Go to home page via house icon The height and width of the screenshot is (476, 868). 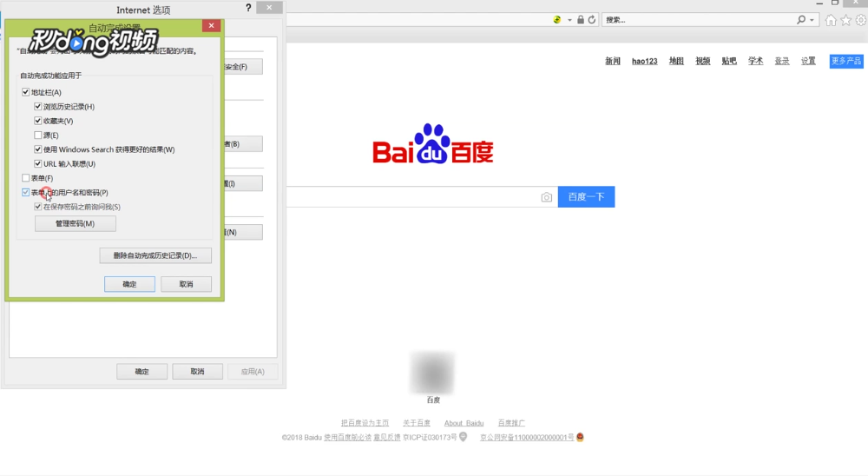tap(831, 21)
